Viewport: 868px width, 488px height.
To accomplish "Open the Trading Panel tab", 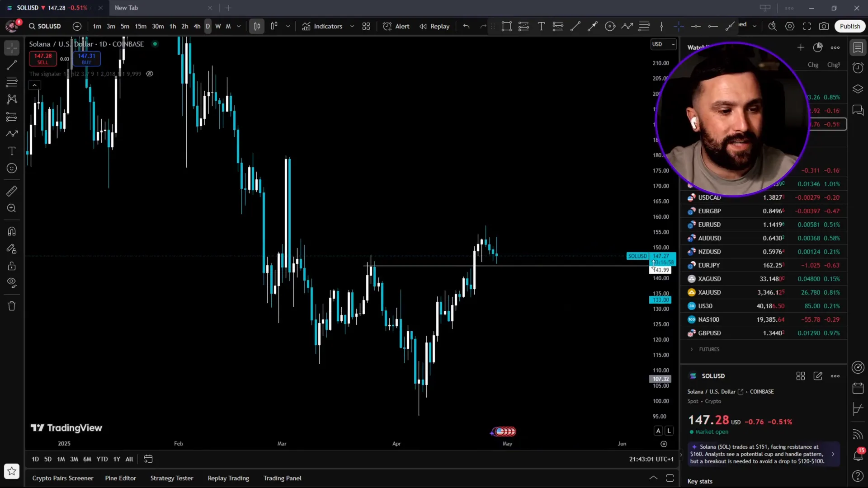I will 283,478.
